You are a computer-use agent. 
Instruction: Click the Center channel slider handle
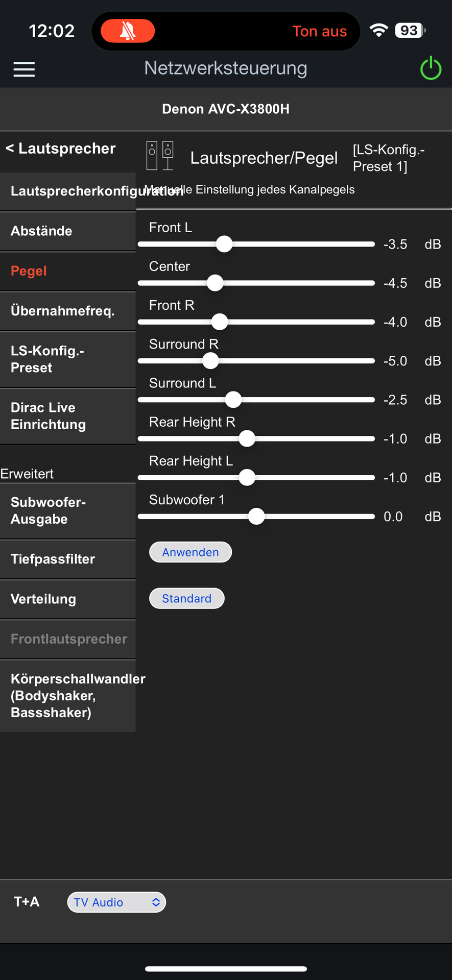point(215,283)
